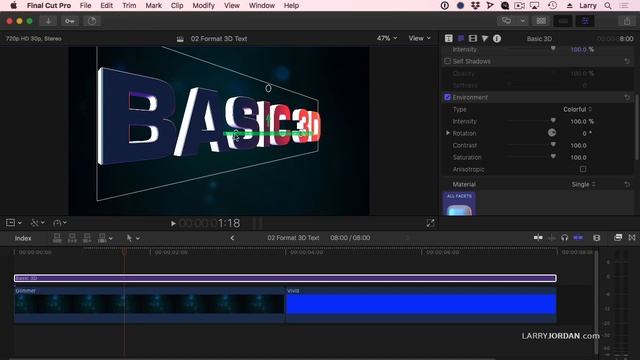Open clip appearance filmstrip icon
Screen dimensions: 640x360
597,238
